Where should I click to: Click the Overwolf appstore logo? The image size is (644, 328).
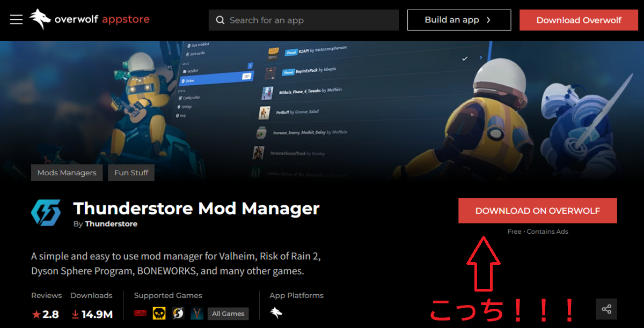click(x=90, y=20)
